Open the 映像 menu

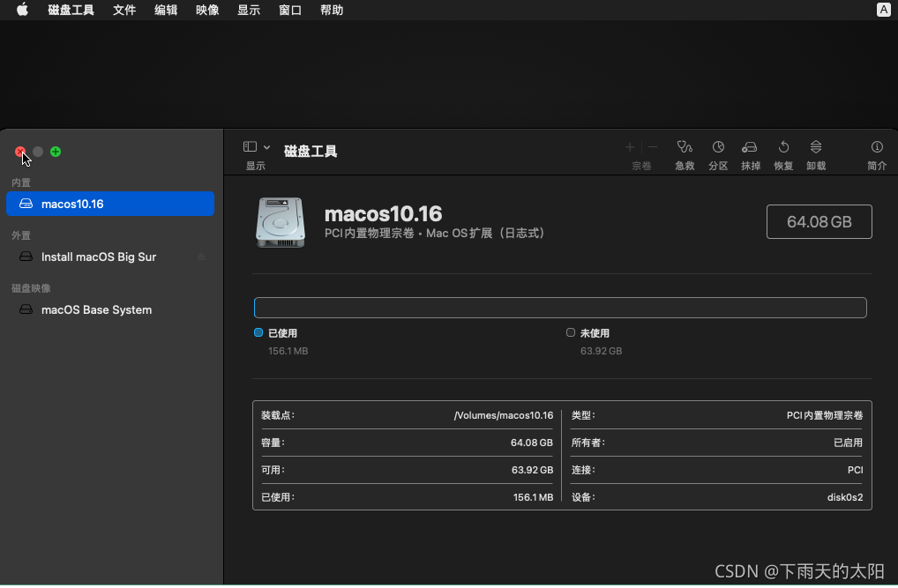pos(207,10)
